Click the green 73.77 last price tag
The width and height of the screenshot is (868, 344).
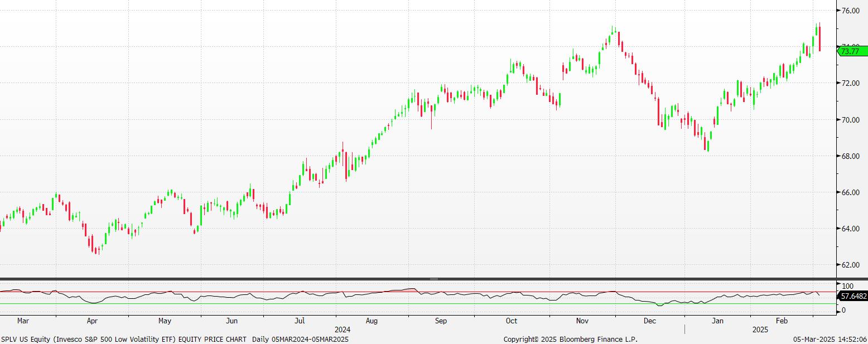coord(853,51)
